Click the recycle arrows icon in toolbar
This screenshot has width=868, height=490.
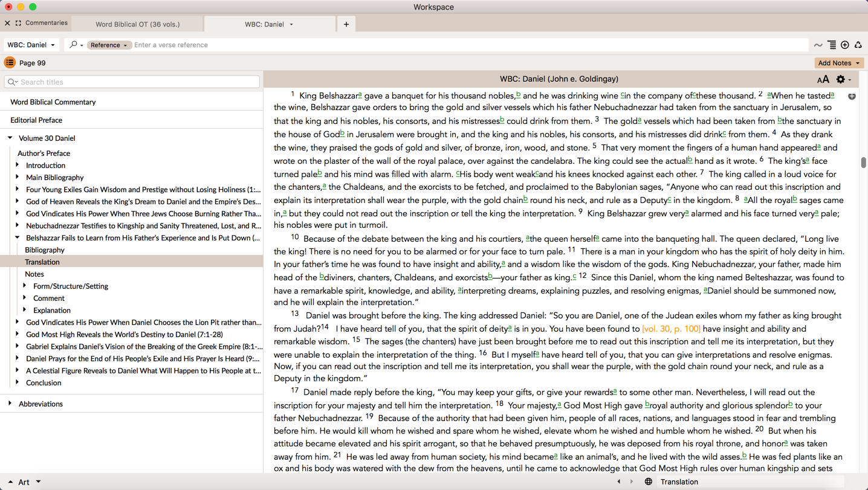click(x=858, y=45)
